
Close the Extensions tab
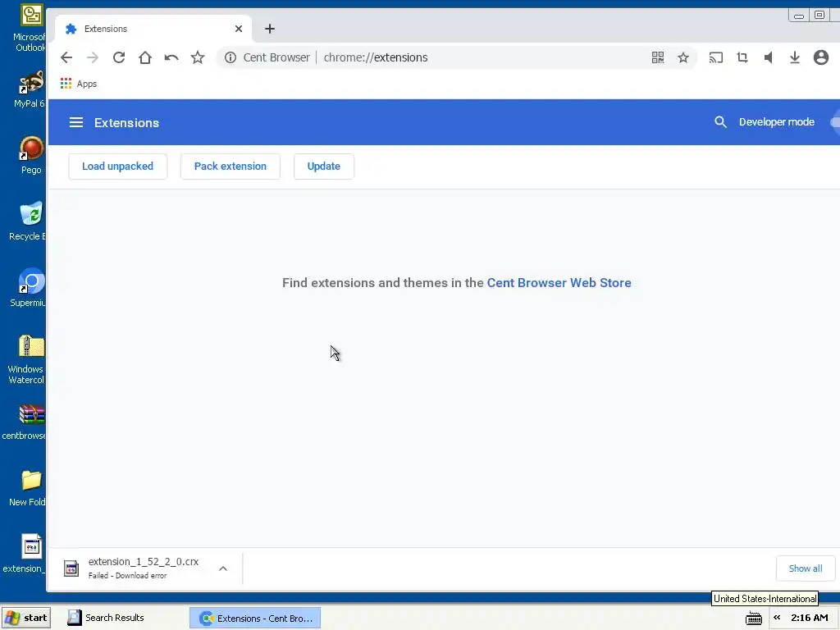point(239,29)
